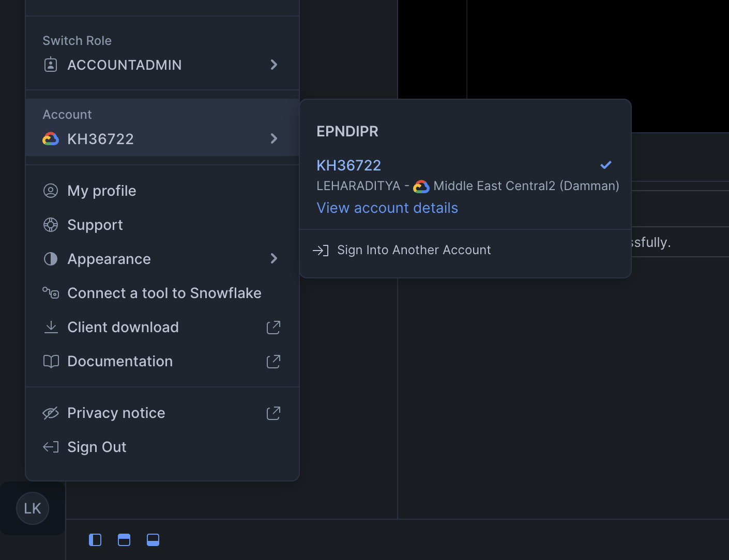This screenshot has width=729, height=560.
Task: Open the Appearance menu item
Action: (x=162, y=259)
